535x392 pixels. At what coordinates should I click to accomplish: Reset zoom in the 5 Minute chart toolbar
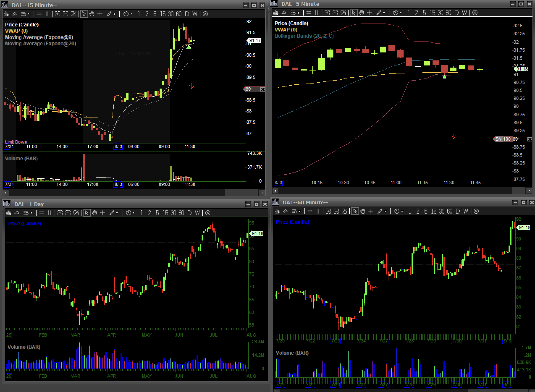[343, 13]
